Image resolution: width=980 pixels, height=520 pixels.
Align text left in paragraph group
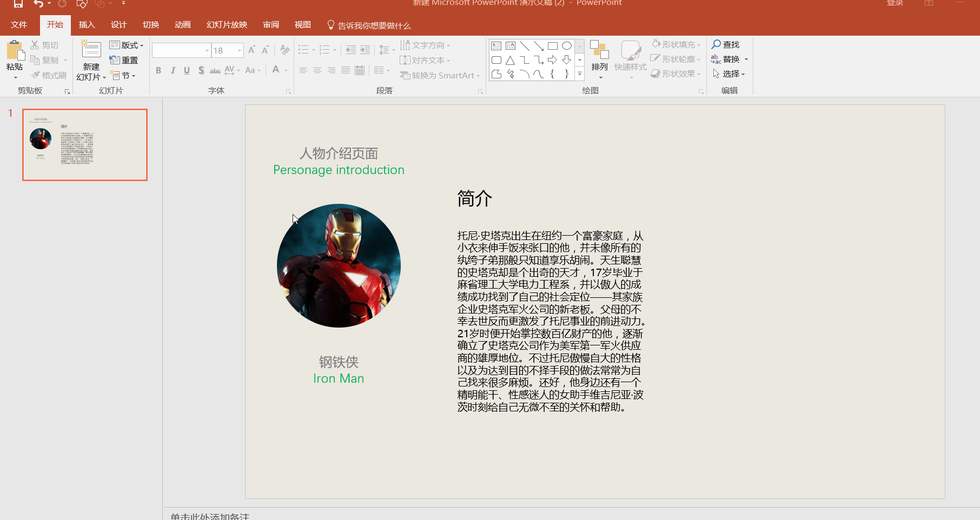(x=303, y=70)
